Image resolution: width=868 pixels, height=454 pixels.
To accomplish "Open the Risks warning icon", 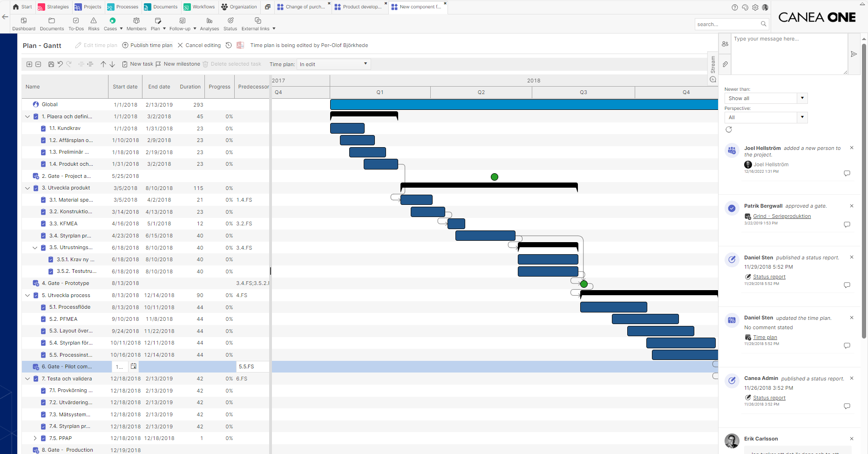I will (94, 24).
